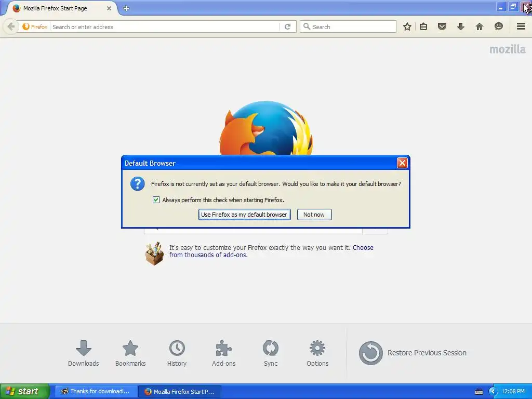
Task: Go to the home page icon
Action: (x=479, y=26)
